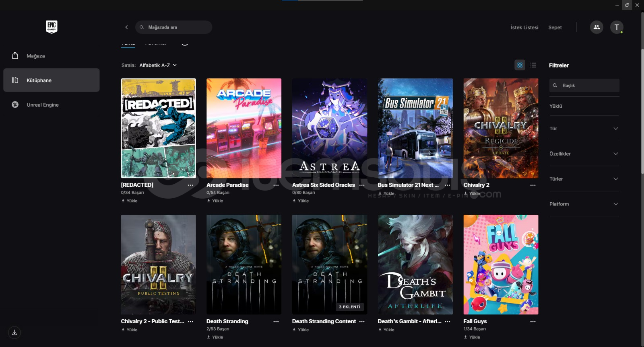Open the Mağaza store section
The height and width of the screenshot is (347, 644).
click(x=52, y=56)
